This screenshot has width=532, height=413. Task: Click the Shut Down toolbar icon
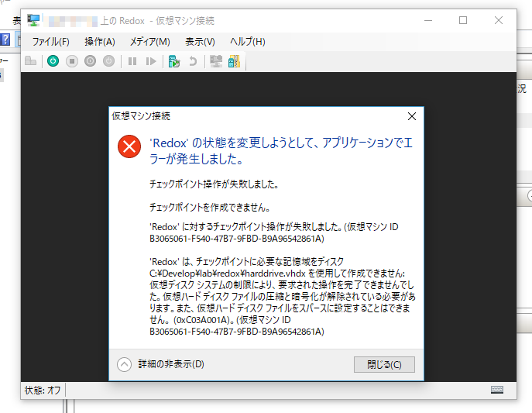[91, 60]
